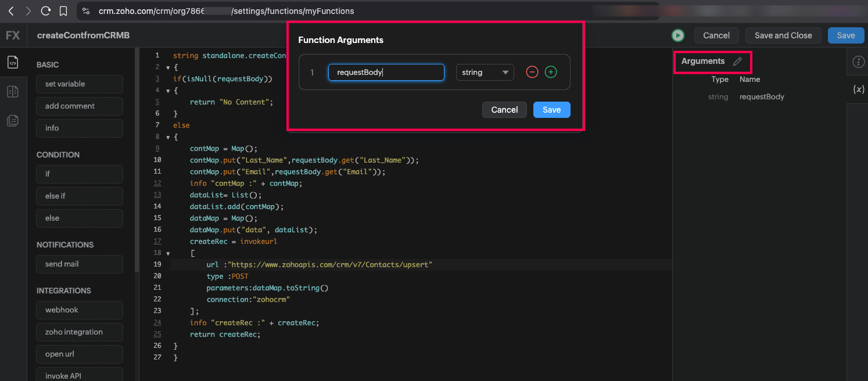Open the code editor icon in left sidebar
The height and width of the screenshot is (381, 868).
(x=13, y=62)
